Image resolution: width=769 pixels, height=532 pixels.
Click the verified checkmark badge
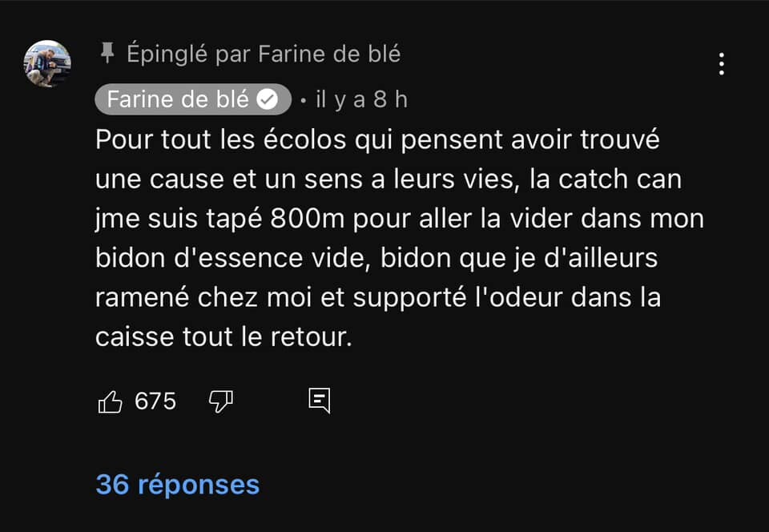(x=268, y=99)
